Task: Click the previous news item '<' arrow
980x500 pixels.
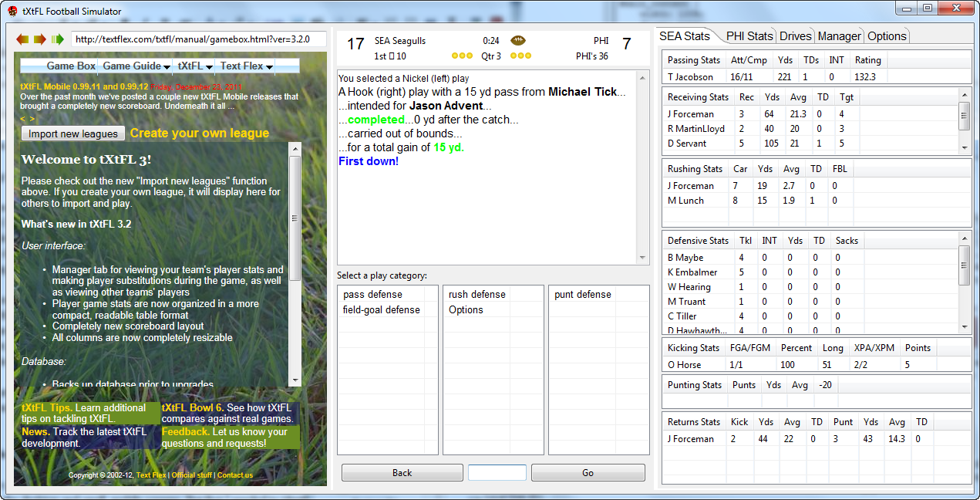Action: pyautogui.click(x=23, y=119)
